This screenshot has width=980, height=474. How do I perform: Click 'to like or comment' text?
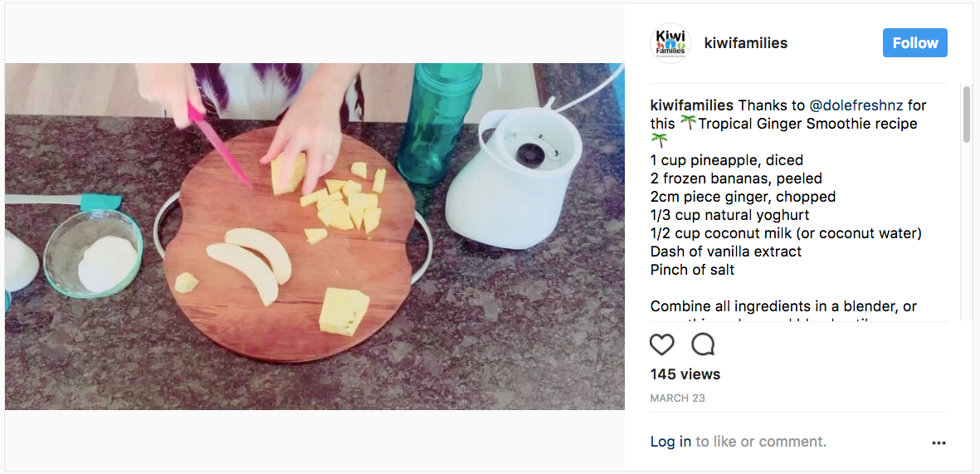click(x=761, y=442)
